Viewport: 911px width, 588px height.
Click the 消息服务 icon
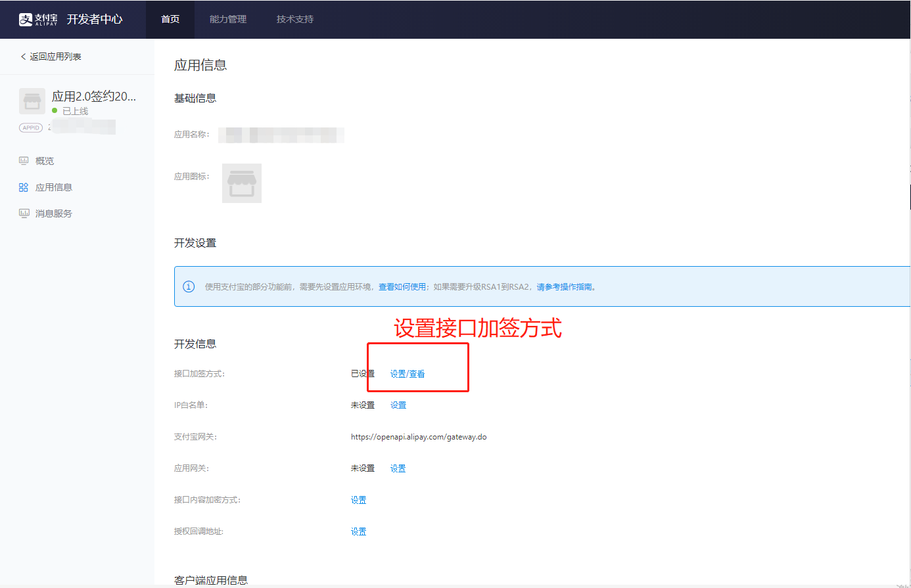tap(24, 213)
